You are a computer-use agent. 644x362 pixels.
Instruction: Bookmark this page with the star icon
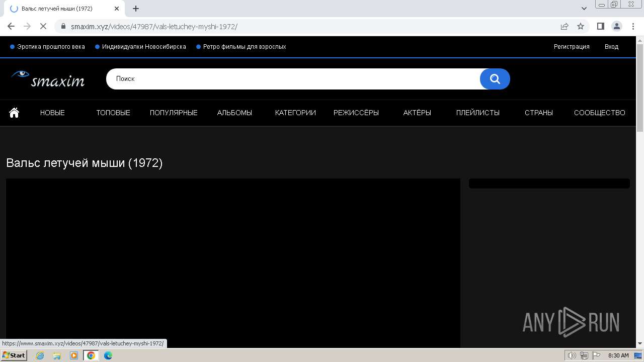[x=581, y=26]
